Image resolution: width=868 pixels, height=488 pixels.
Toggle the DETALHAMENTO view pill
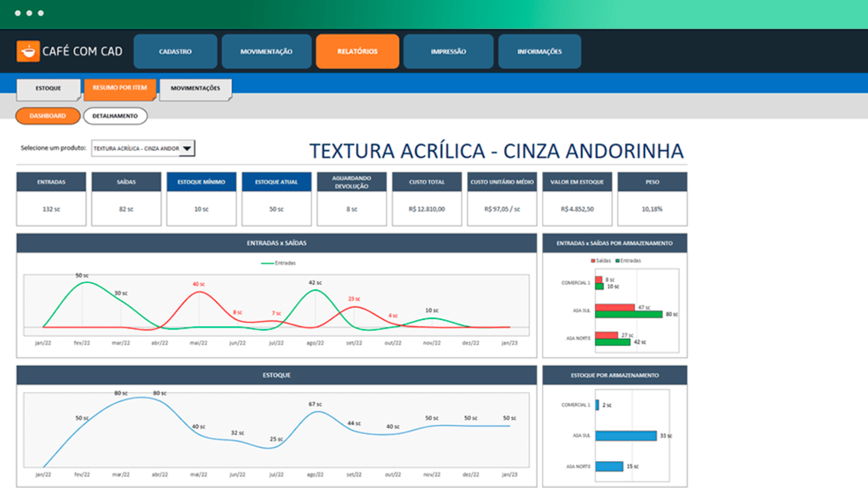[x=115, y=116]
